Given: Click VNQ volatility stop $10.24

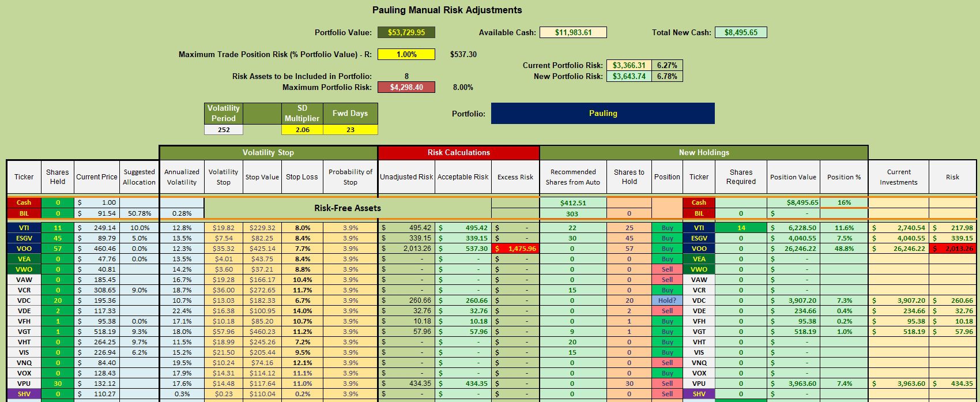Looking at the screenshot, I should 224,363.
